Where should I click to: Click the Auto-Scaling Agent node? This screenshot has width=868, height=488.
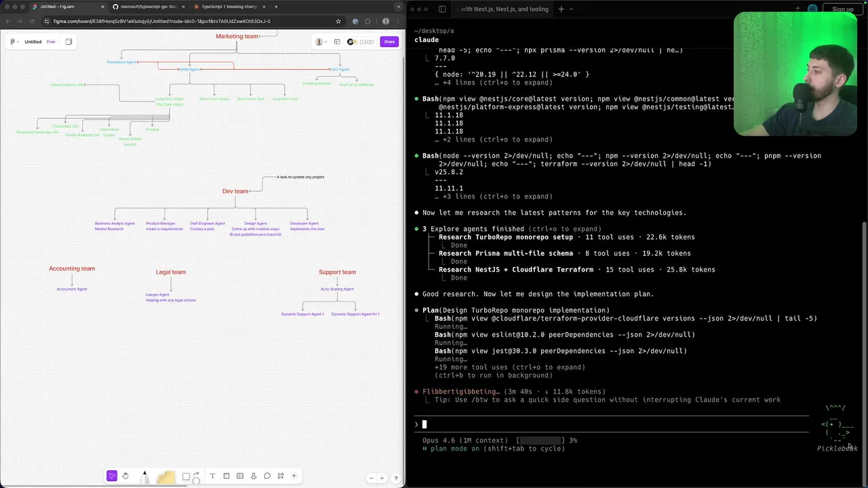pyautogui.click(x=337, y=289)
